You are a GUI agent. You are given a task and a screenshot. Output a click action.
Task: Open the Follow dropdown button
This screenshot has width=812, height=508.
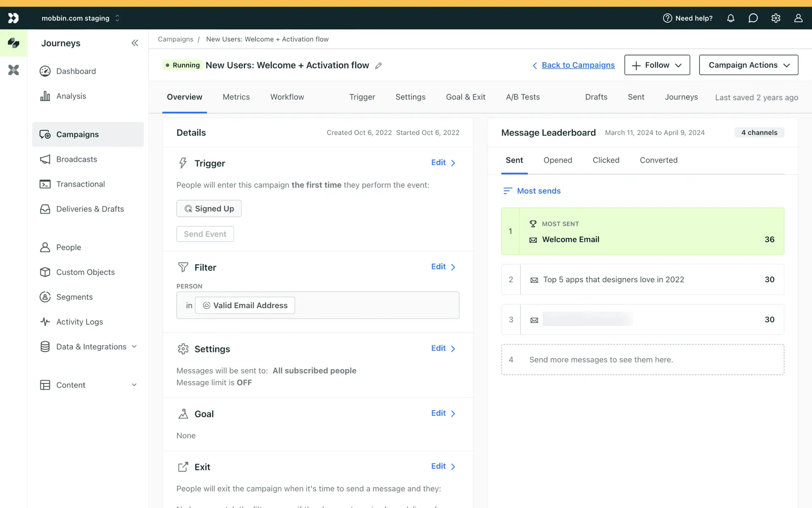pos(657,65)
